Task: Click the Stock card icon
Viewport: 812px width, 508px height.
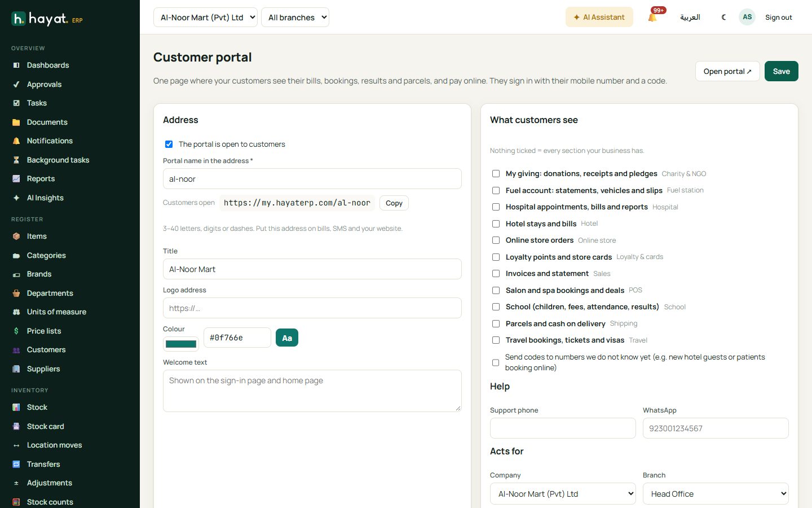Action: pyautogui.click(x=16, y=426)
